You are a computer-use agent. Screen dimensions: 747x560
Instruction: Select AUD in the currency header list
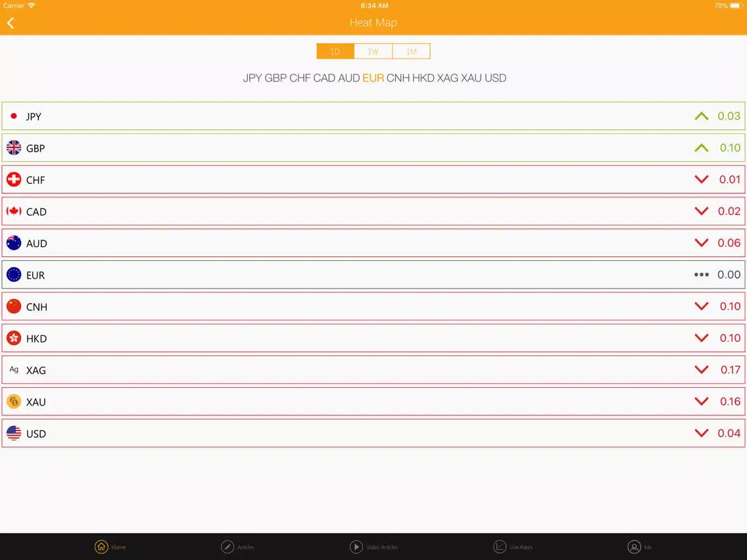pyautogui.click(x=349, y=78)
